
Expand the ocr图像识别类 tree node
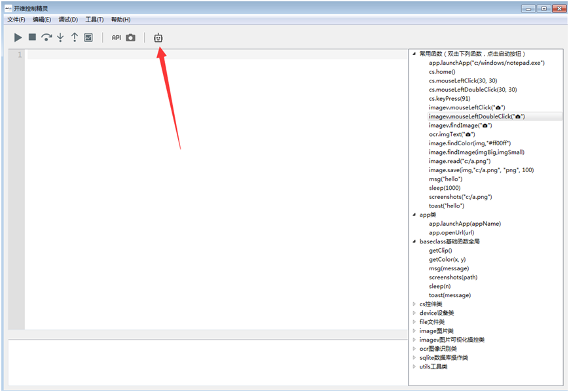(x=414, y=349)
